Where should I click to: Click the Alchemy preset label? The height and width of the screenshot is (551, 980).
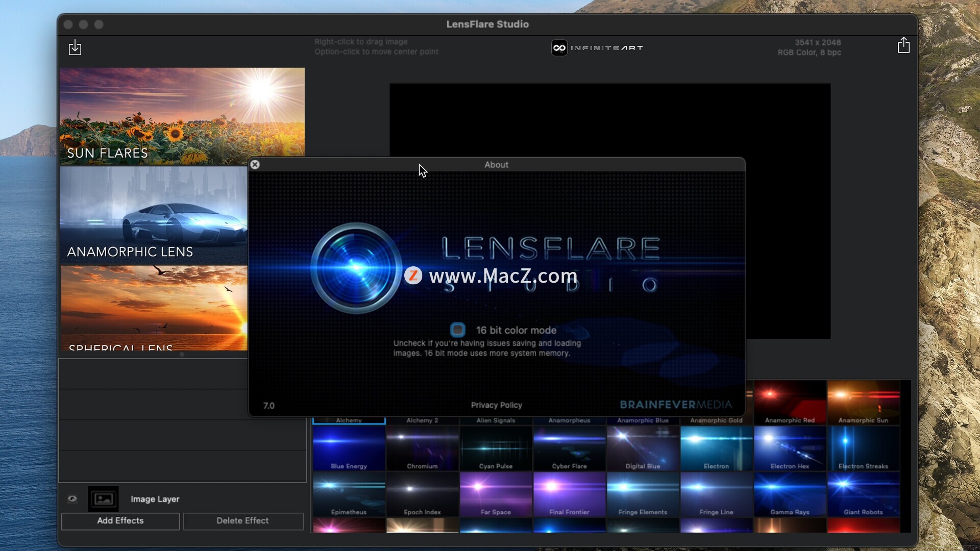tap(349, 420)
